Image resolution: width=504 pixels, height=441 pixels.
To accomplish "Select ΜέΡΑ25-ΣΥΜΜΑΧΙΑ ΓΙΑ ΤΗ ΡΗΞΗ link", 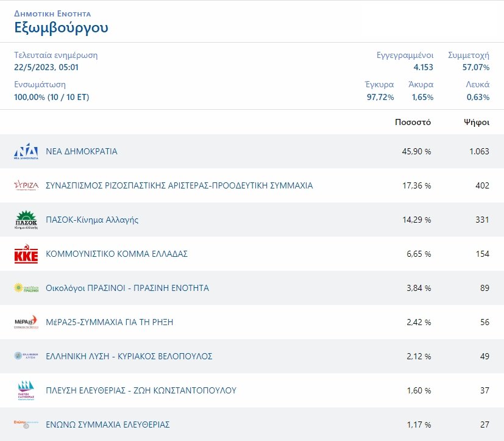I will [110, 322].
